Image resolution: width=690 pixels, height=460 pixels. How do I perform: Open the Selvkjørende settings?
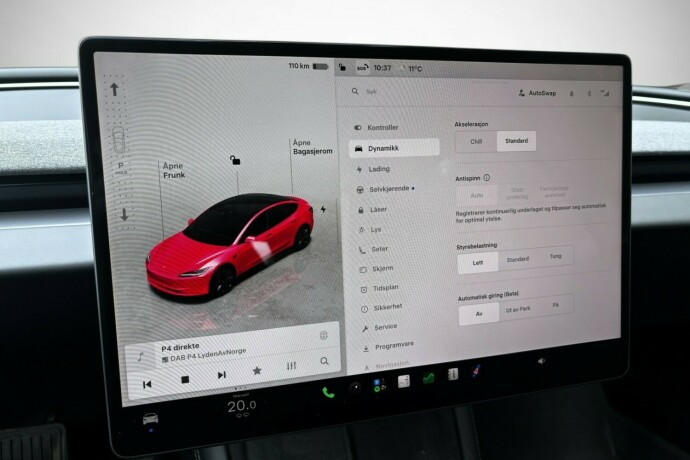click(x=385, y=189)
